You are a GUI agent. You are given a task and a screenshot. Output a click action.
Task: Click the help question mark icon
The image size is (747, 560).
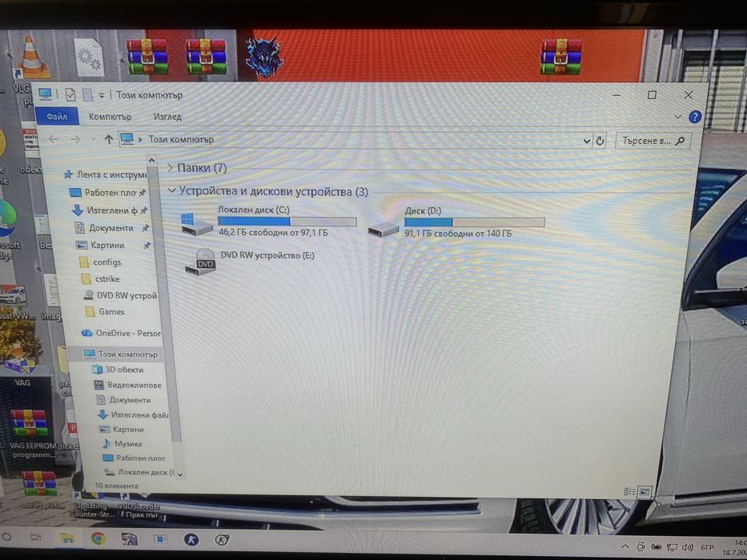(x=695, y=117)
